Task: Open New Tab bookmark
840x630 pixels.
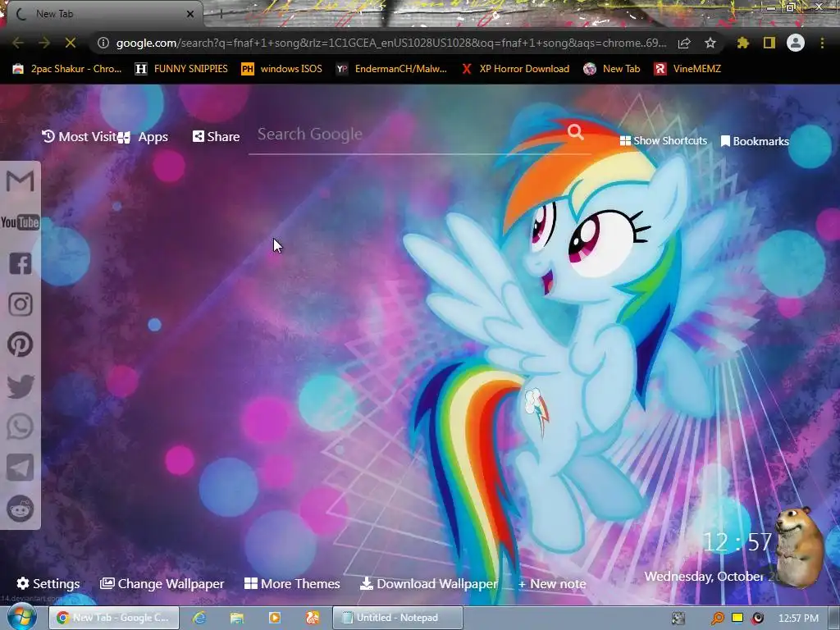Action: point(612,69)
